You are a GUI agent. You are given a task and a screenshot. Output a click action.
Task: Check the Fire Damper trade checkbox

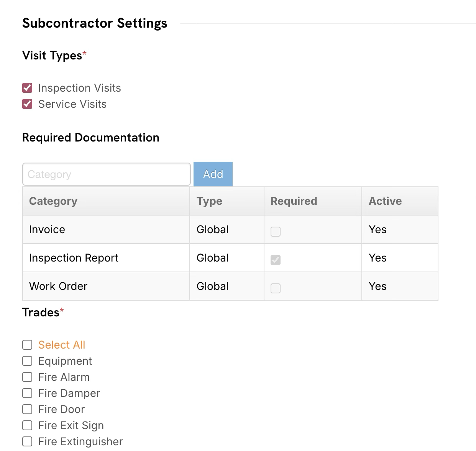pos(27,393)
